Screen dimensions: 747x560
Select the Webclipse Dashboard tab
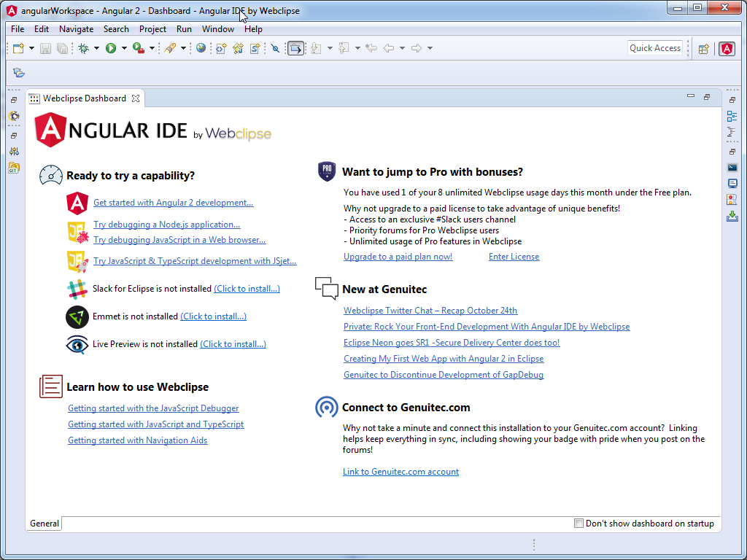[85, 98]
